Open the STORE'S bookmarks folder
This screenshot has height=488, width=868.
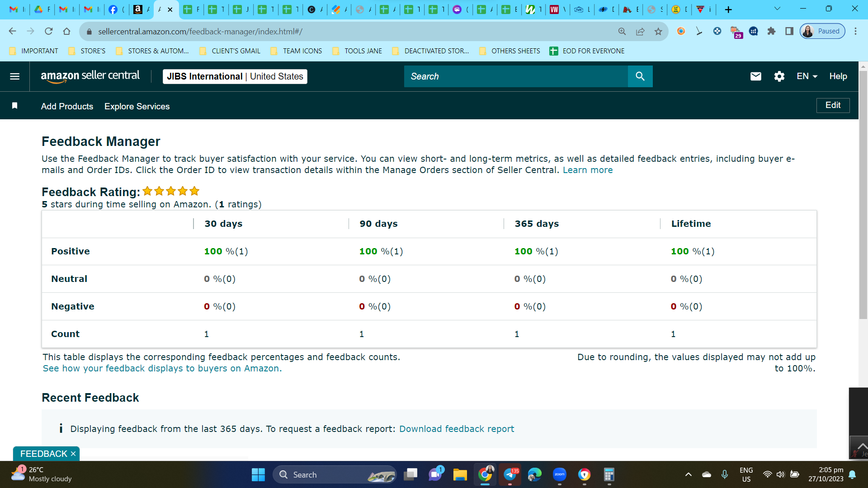point(87,51)
